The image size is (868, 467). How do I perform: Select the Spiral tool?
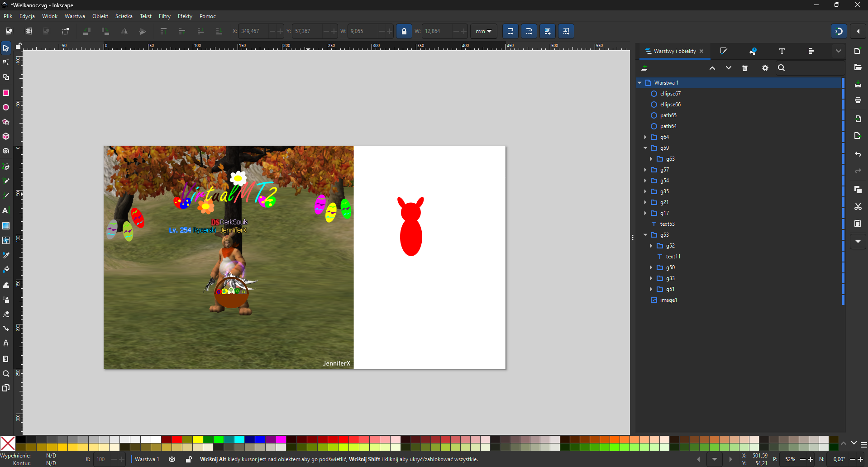6,151
